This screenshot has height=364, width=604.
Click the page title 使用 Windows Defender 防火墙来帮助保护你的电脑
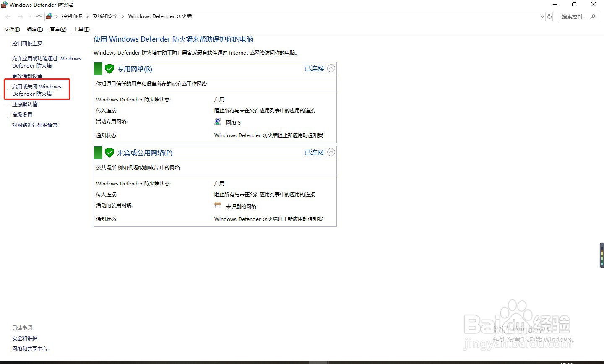(x=173, y=39)
